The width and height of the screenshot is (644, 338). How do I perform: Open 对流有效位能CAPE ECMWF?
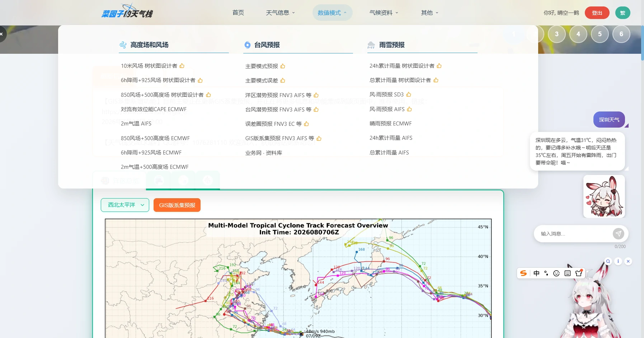(154, 109)
